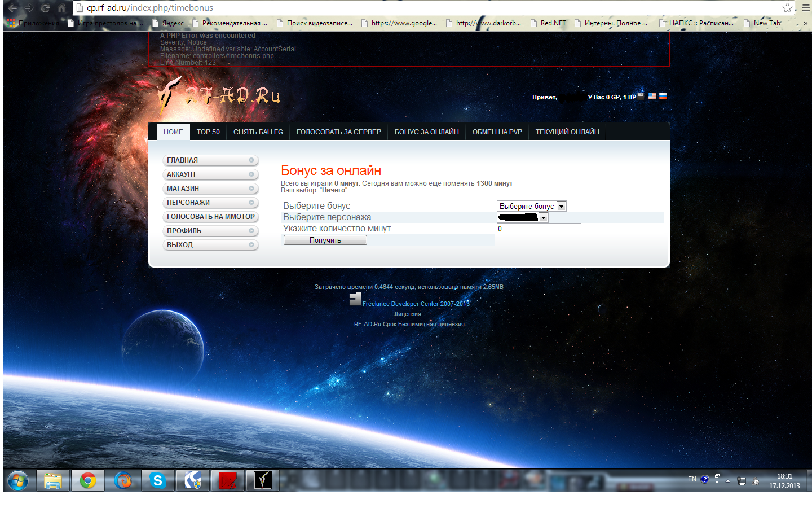Go to МАГАЗИН in the sidebar

tap(210, 189)
